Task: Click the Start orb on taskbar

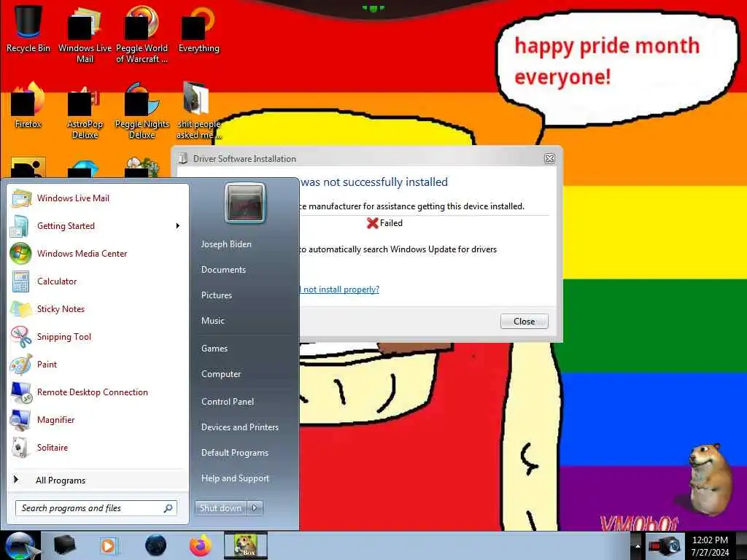Action: click(x=20, y=545)
